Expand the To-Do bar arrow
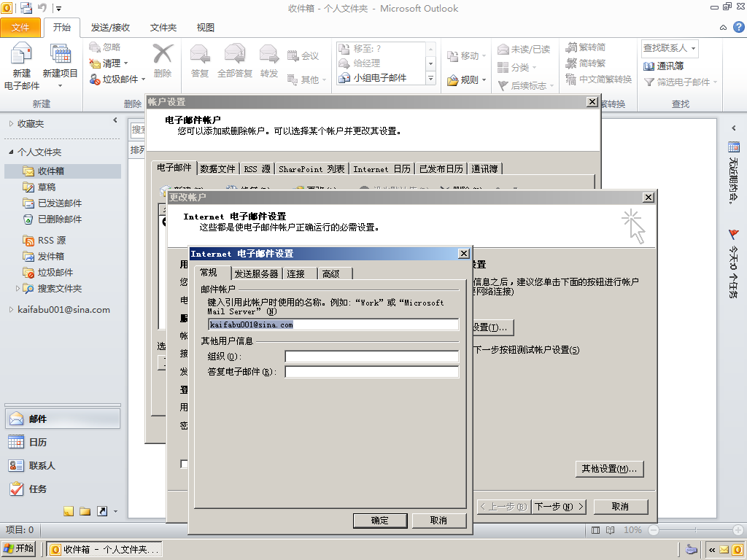The width and height of the screenshot is (747, 560). point(734,128)
